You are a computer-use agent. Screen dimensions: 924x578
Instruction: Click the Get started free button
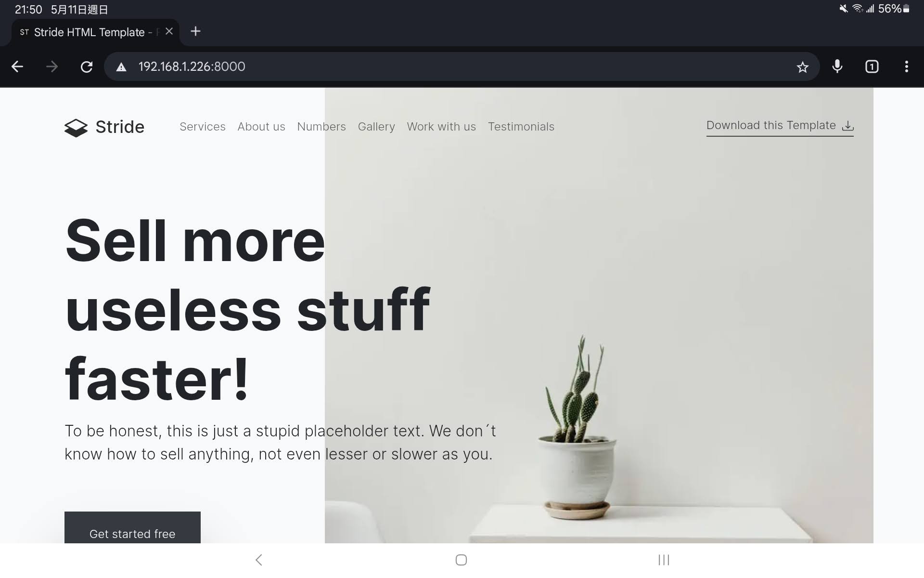coord(132,528)
